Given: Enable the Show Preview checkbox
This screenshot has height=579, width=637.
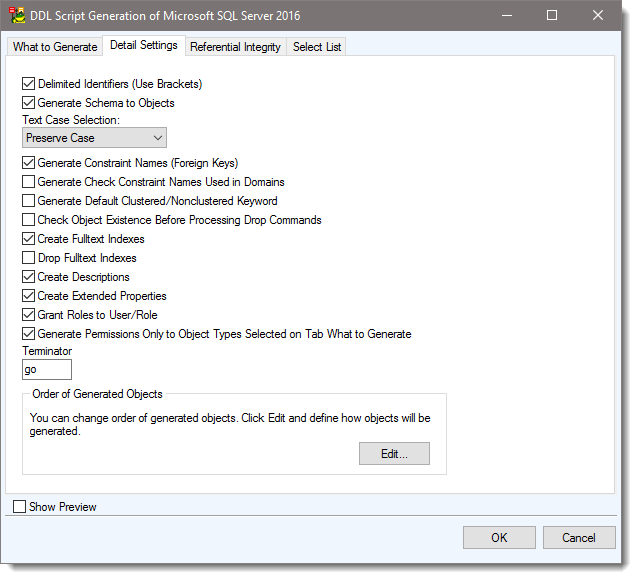Looking at the screenshot, I should point(20,507).
